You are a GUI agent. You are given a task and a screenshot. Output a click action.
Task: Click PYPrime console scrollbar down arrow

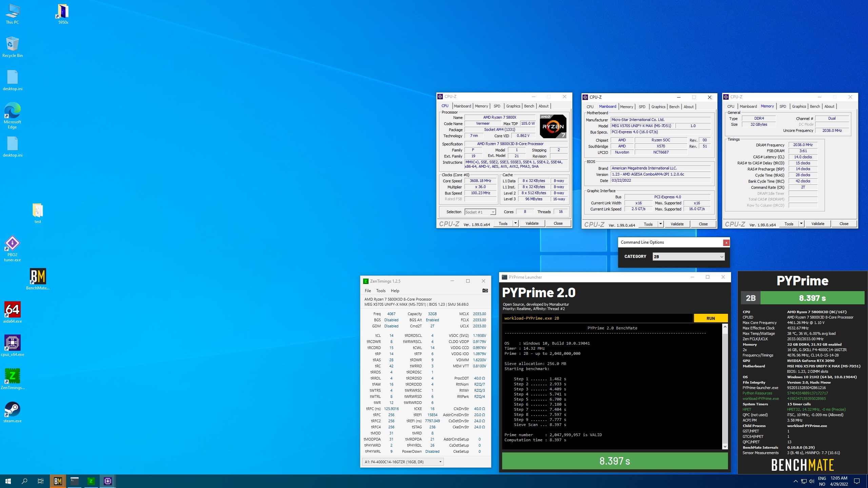(725, 446)
